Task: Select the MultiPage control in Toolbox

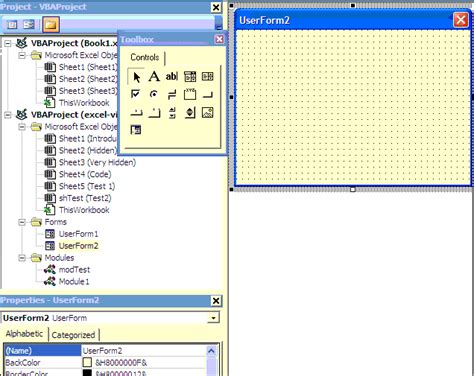Action: click(x=154, y=113)
